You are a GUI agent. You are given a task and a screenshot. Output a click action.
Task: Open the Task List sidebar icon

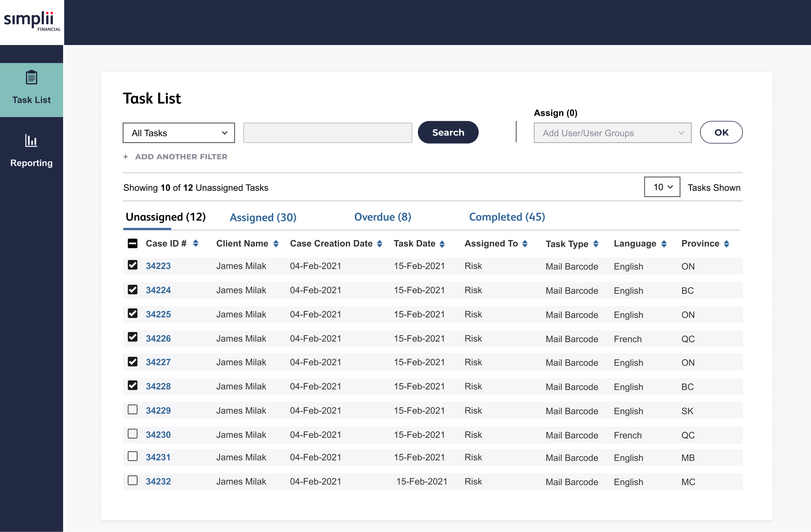(32, 78)
